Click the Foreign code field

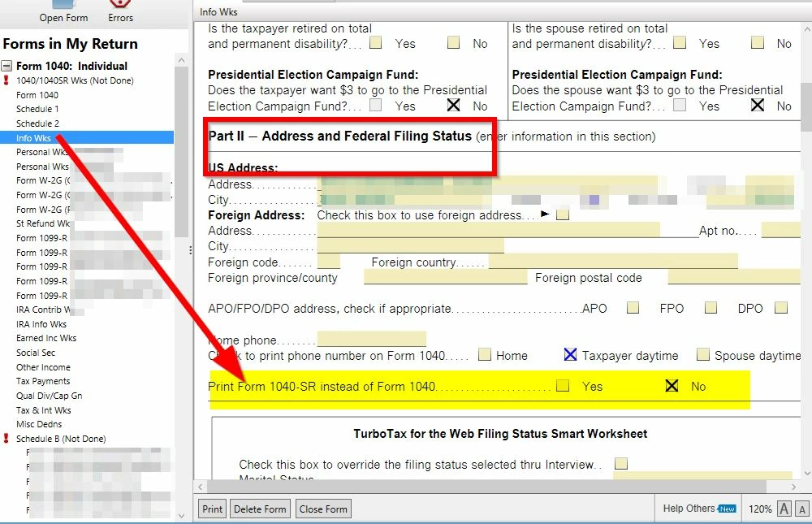(328, 262)
